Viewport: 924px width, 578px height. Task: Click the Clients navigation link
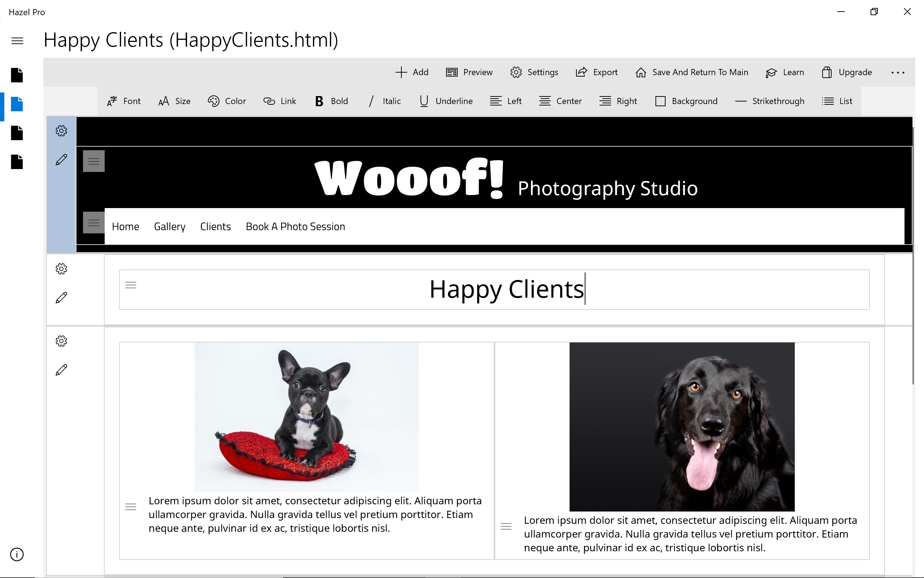click(x=215, y=227)
